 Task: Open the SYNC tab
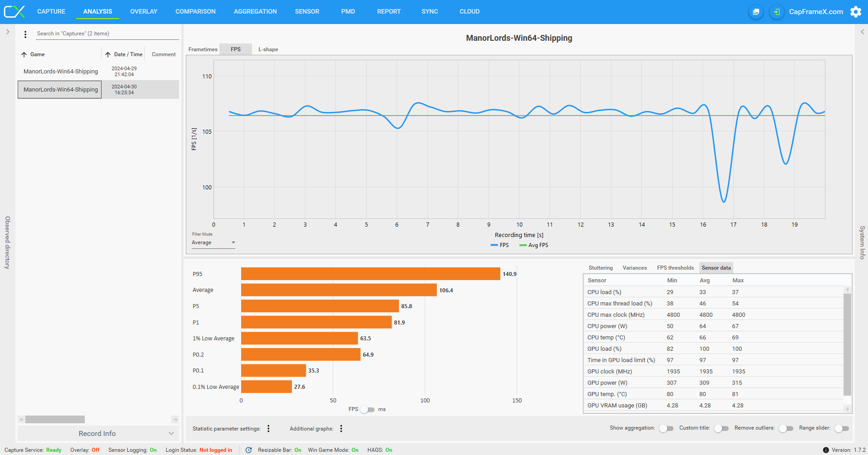click(x=430, y=12)
